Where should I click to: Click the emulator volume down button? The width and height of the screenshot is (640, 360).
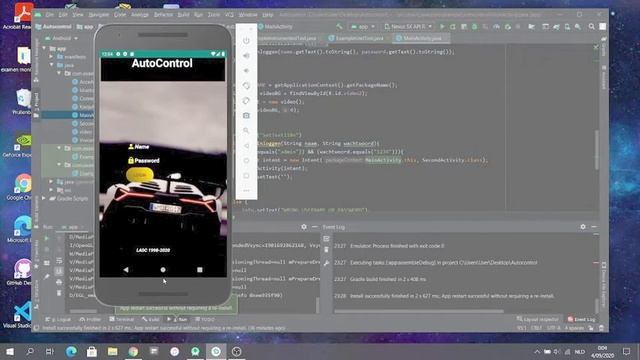246,71
